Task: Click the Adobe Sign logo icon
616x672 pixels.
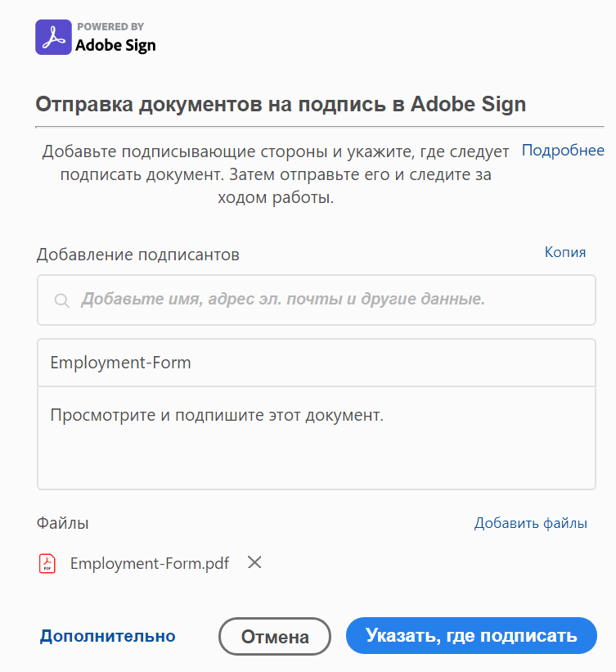Action: click(x=53, y=38)
